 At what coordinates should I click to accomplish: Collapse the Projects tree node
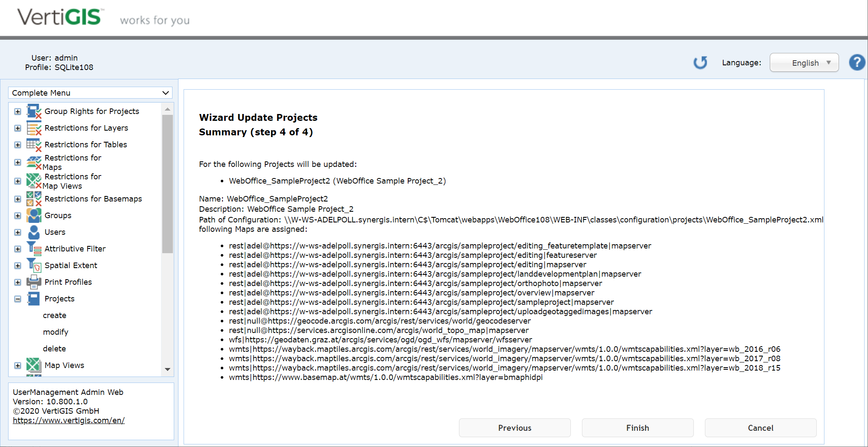(18, 299)
